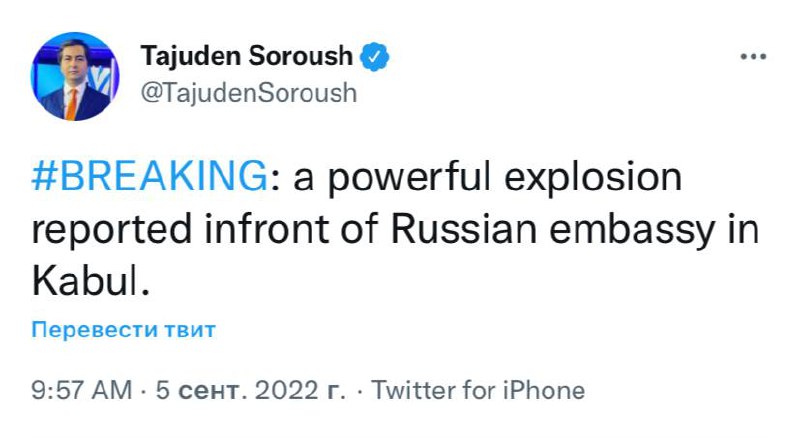
Task: Open the Twitter for iPhone source link
Action: 478,390
